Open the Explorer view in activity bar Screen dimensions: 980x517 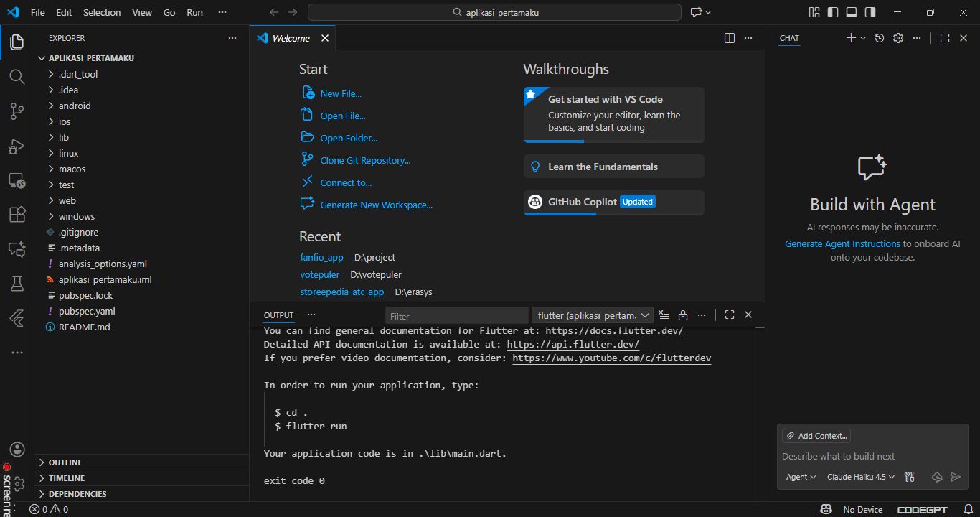coord(17,42)
